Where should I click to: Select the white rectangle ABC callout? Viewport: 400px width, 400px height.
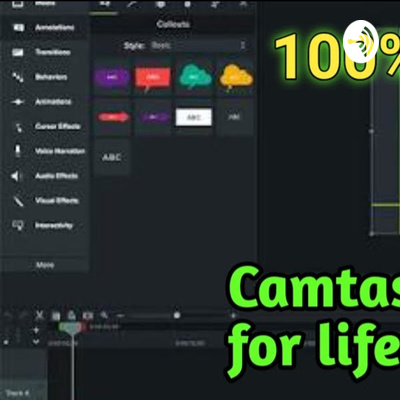coord(194,117)
